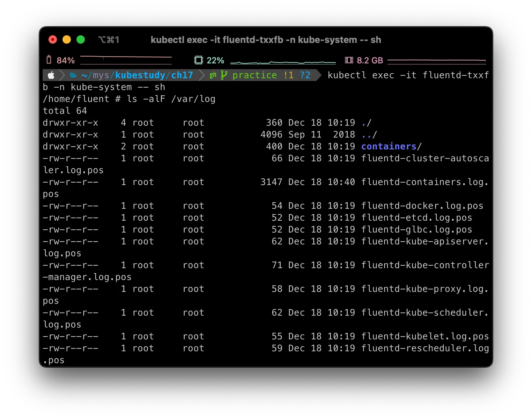Click the ⌥⌘1 window shortcut indicator
This screenshot has height=419, width=532.
pyautogui.click(x=109, y=40)
